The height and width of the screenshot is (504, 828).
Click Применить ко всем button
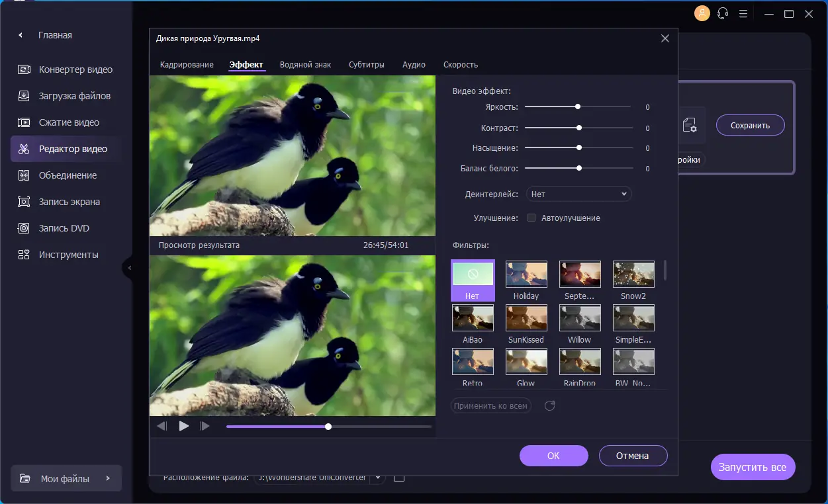(x=491, y=405)
